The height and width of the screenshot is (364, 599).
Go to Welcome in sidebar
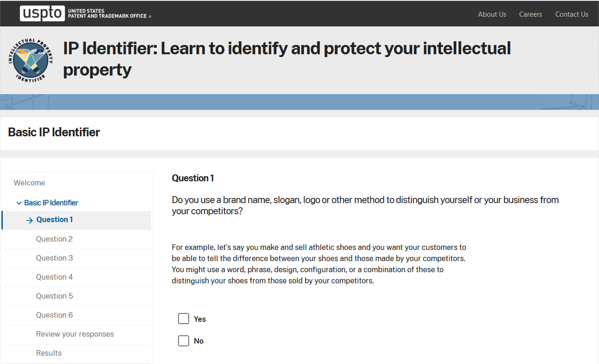pos(30,183)
